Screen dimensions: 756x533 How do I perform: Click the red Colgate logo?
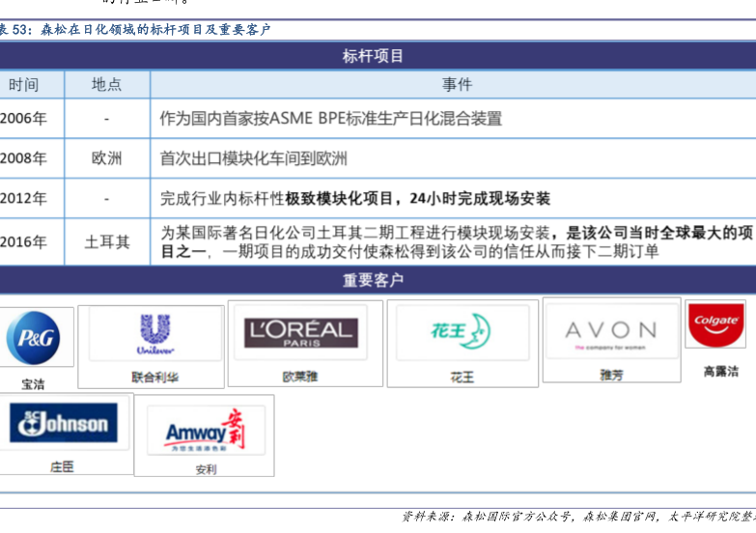pos(716,323)
